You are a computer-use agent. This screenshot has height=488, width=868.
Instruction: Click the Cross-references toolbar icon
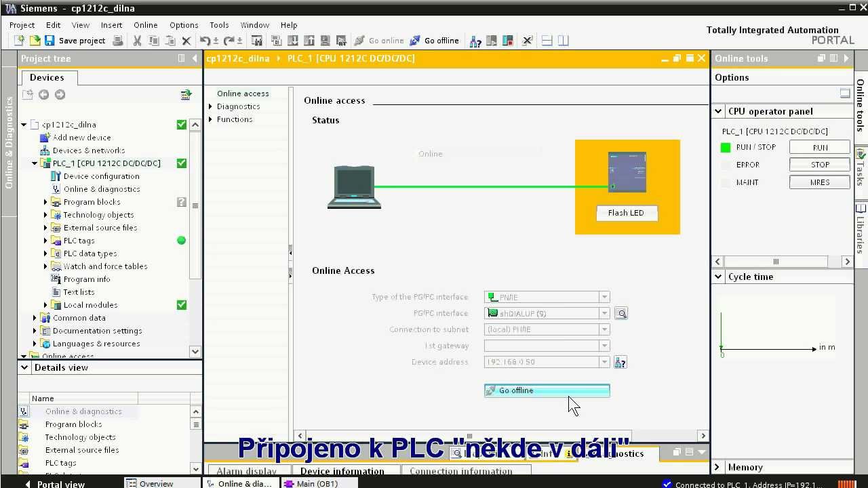[527, 41]
